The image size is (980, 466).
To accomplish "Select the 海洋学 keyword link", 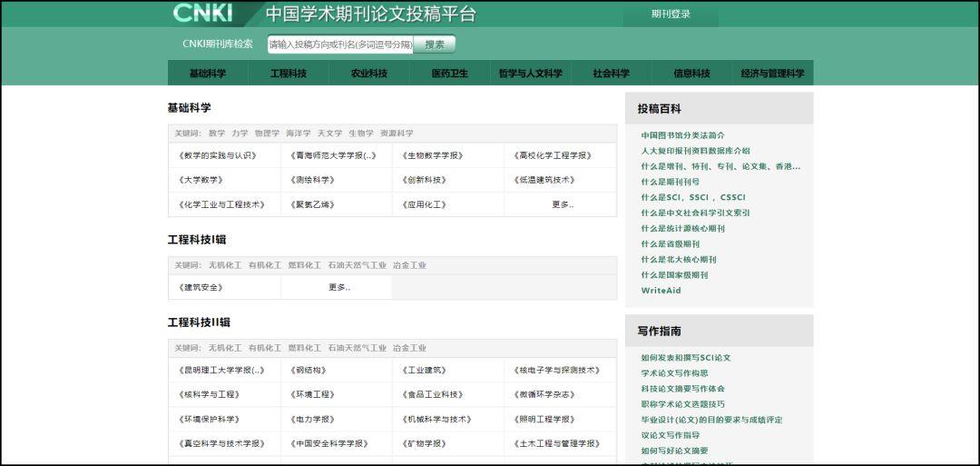I will 299,134.
